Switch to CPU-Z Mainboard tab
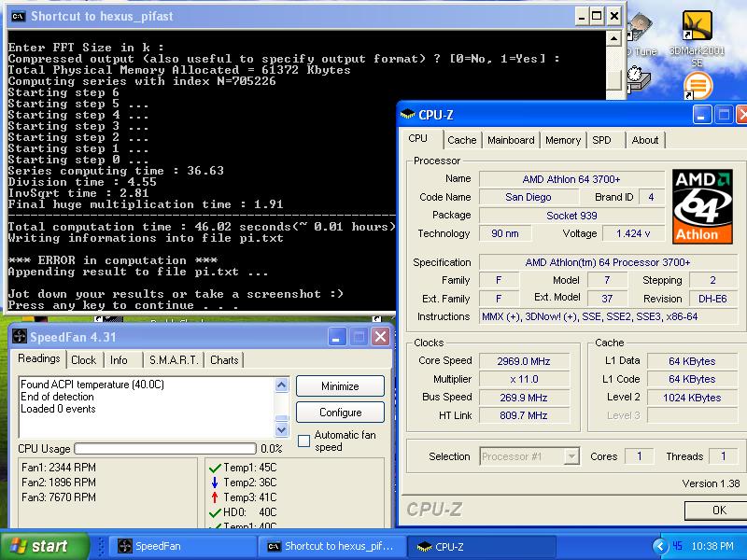Image resolution: width=747 pixels, height=560 pixels. (x=511, y=140)
